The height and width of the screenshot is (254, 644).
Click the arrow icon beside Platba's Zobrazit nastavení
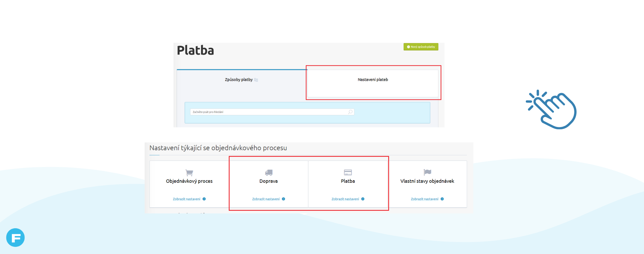pyautogui.click(x=363, y=199)
